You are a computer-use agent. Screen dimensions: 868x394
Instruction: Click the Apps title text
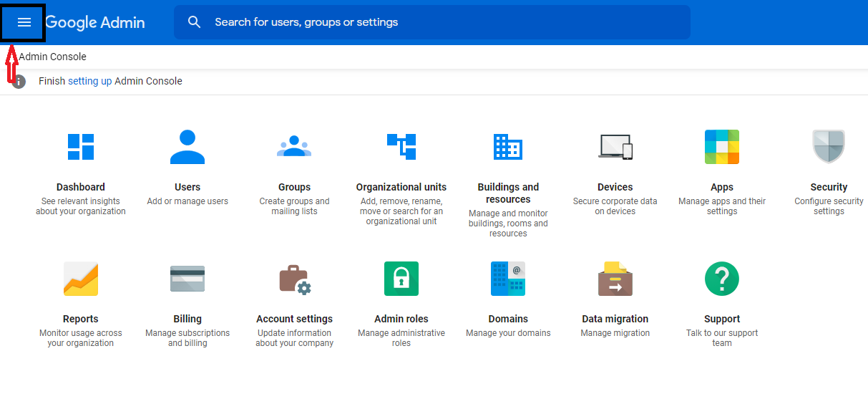point(722,187)
